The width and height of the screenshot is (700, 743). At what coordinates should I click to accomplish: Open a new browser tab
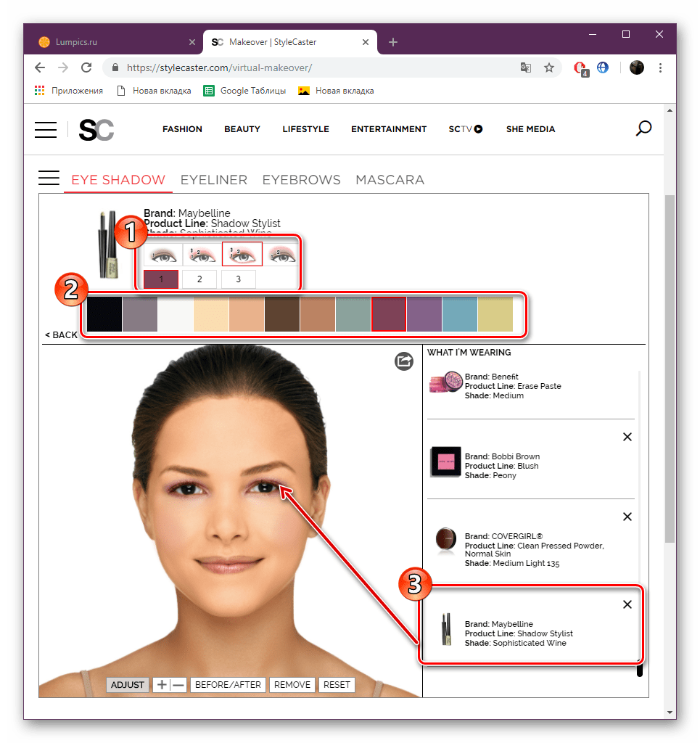(392, 42)
